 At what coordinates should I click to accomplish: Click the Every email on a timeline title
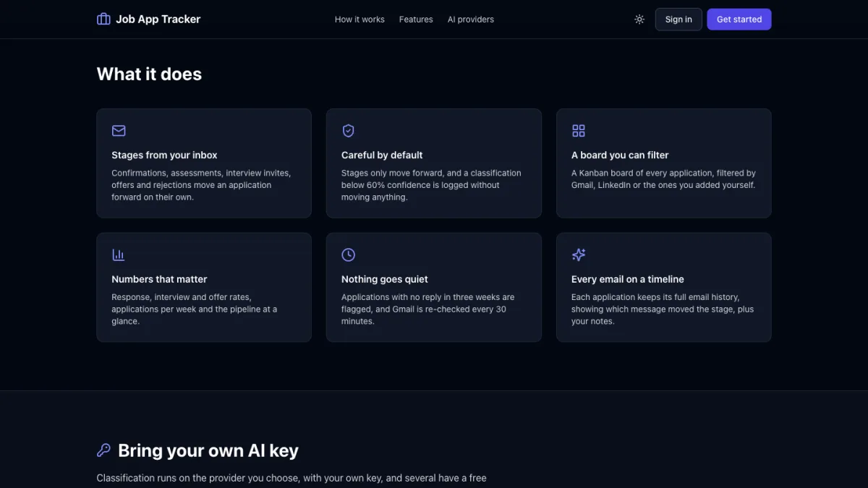pyautogui.click(x=628, y=279)
